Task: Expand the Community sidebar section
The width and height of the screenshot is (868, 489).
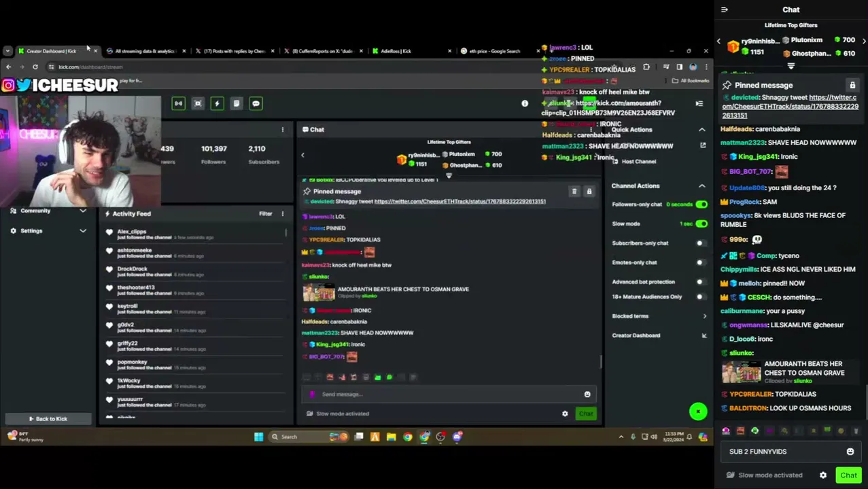Action: point(83,211)
